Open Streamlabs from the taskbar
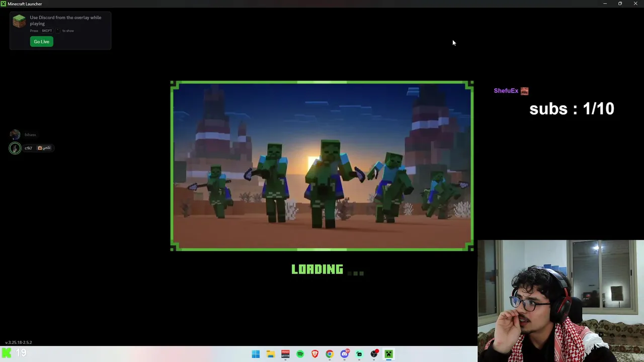644x362 pixels. click(359, 354)
